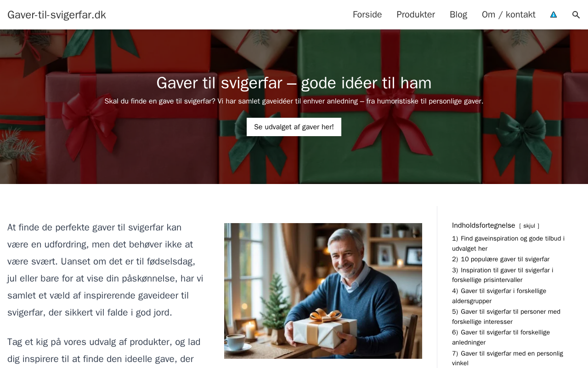Screen dimensions: 588x368
Task: Go to gaver i forskellige aldersgrupper section
Action: click(499, 296)
